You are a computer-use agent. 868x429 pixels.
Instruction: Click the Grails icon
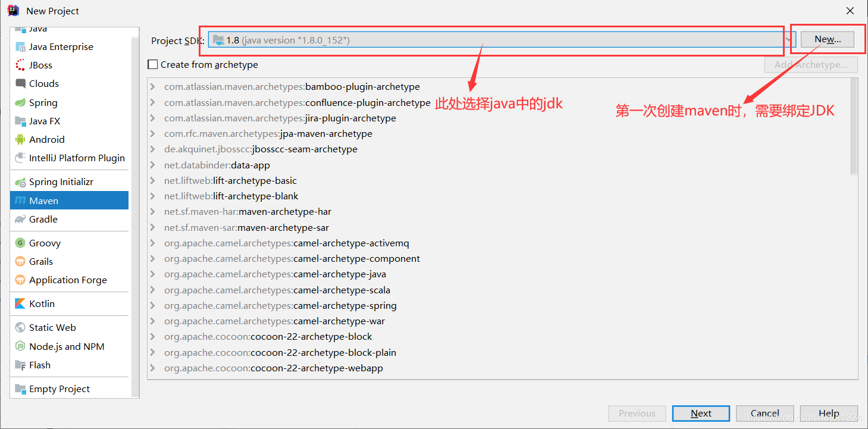point(20,261)
